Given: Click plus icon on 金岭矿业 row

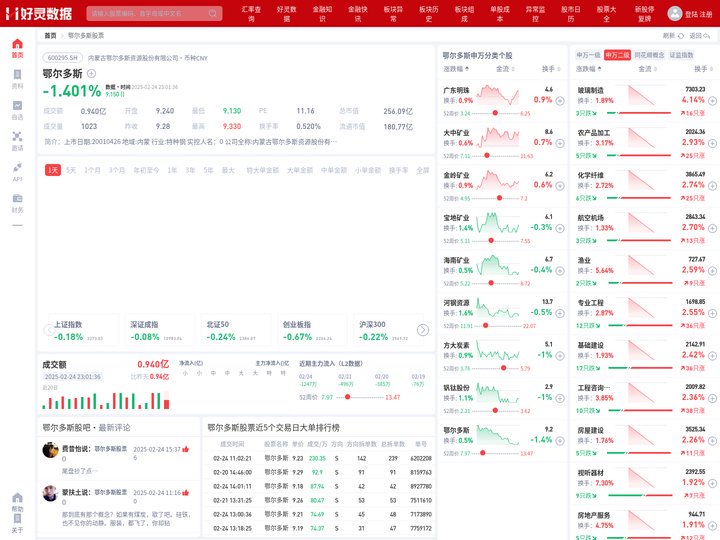Looking at the screenshot, I should [x=560, y=186].
